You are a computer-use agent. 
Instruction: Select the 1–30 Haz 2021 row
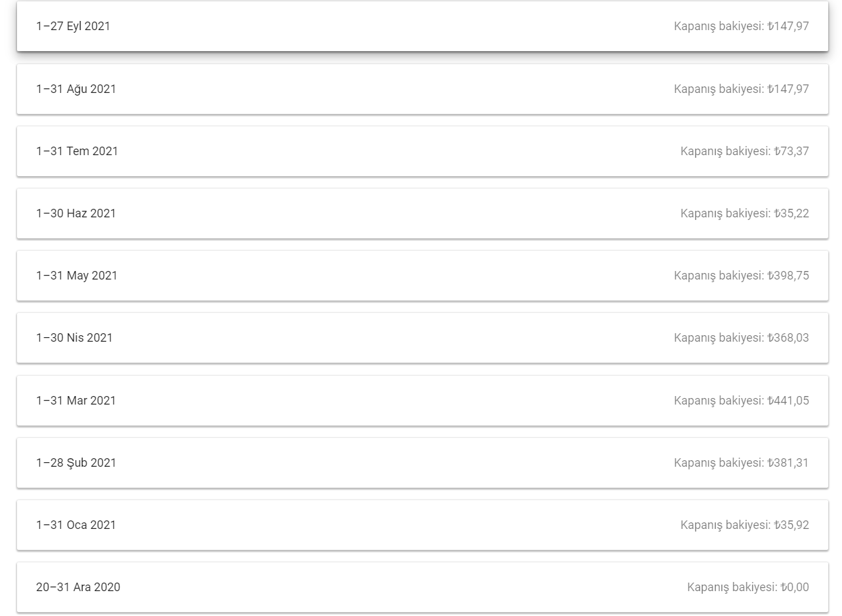click(x=422, y=213)
